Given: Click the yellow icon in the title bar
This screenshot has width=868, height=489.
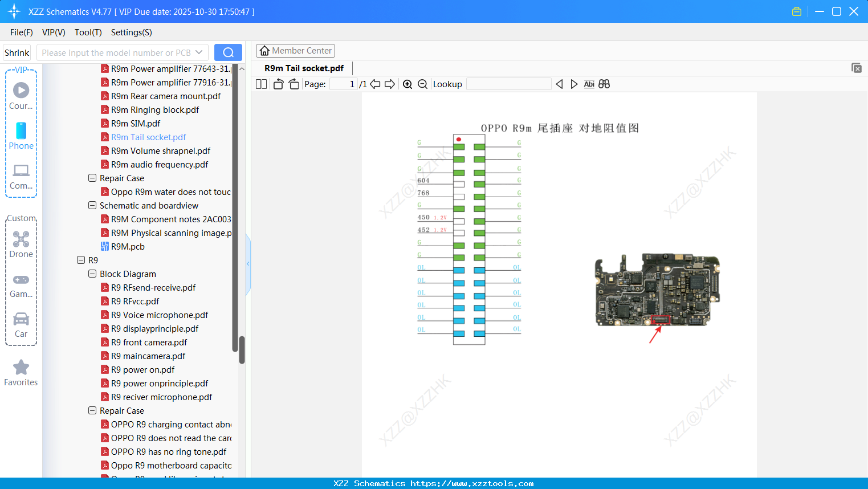Looking at the screenshot, I should [x=797, y=11].
